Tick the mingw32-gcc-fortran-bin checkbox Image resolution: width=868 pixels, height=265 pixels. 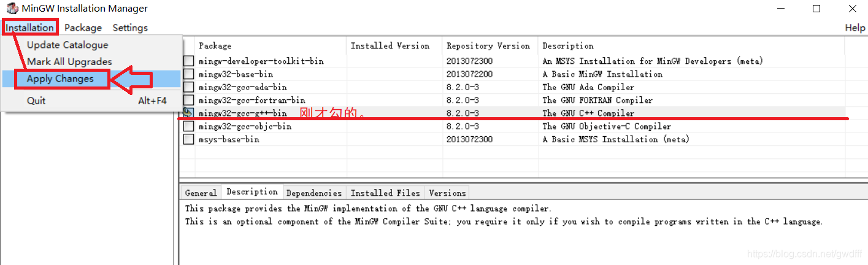189,100
